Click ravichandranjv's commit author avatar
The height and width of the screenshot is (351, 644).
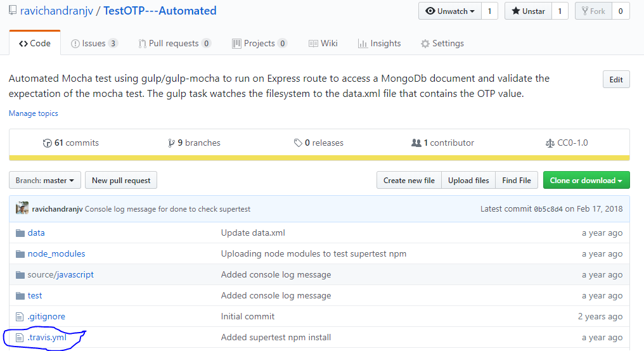[22, 208]
